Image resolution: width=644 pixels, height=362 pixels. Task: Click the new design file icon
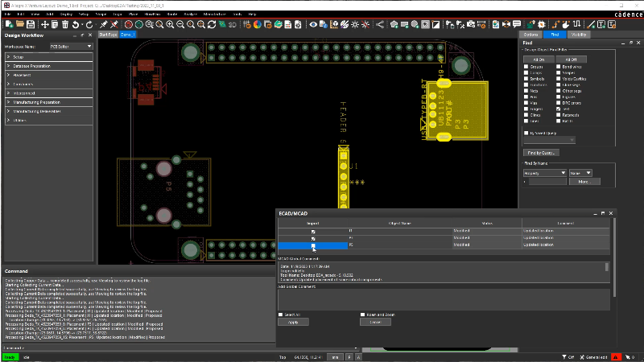9,25
